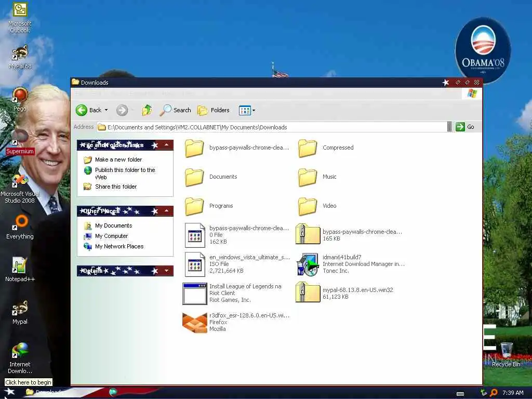Select the idman641build7 installer
The image size is (532, 399).
[350, 264]
